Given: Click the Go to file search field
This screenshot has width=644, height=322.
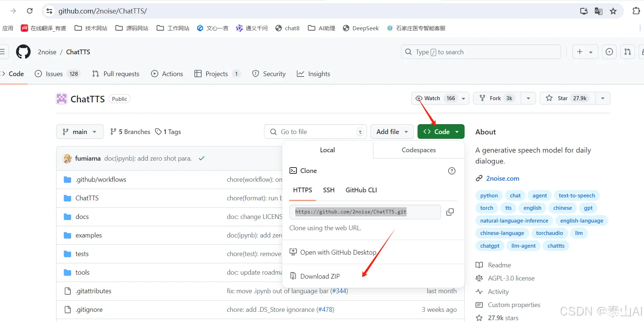Looking at the screenshot, I should click(316, 131).
